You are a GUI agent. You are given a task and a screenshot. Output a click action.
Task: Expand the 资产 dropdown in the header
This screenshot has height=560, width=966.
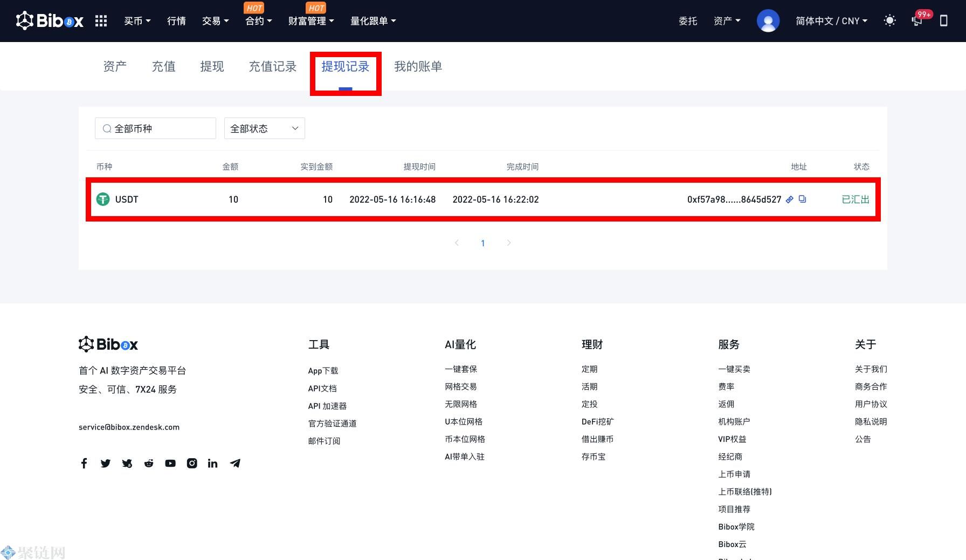727,21
